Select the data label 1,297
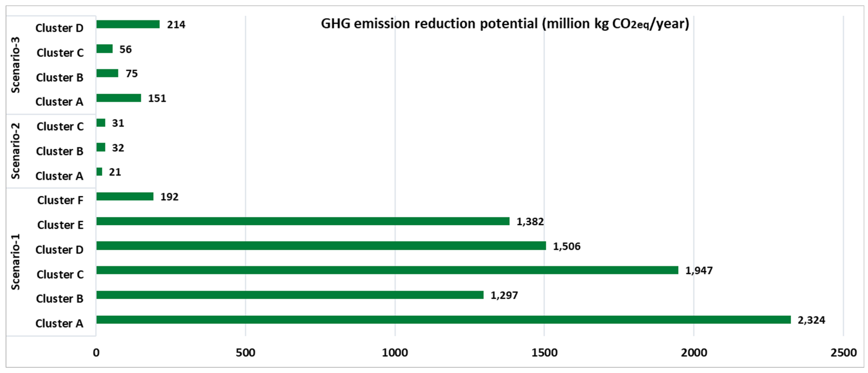868x373 pixels. [504, 295]
